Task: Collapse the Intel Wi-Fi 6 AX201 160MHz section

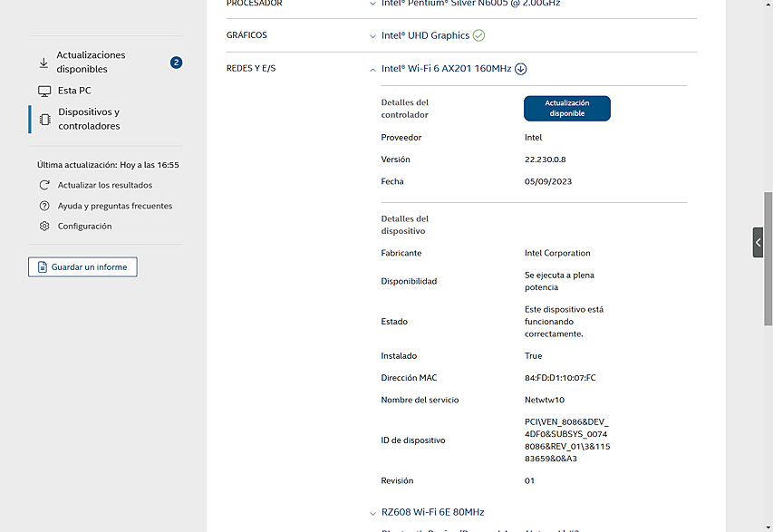Action: click(372, 70)
